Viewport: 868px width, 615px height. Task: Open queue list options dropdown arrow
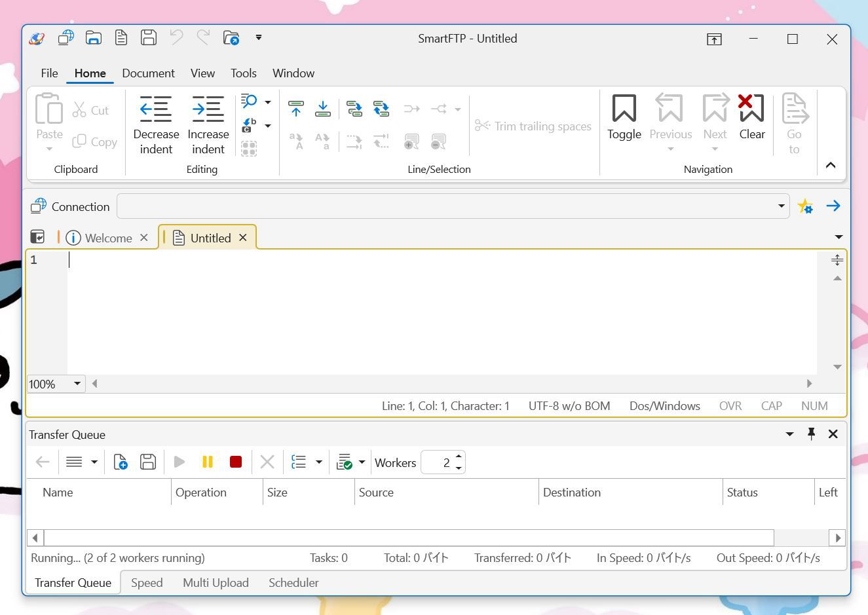point(319,462)
